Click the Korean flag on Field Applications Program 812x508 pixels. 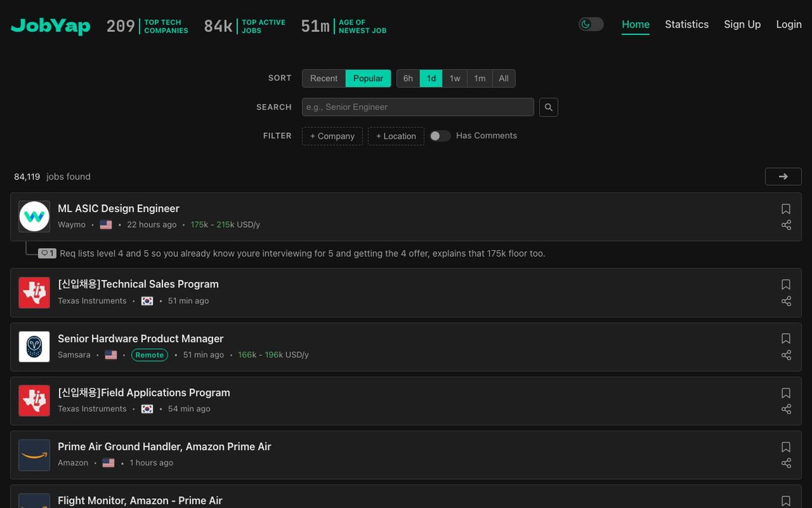coord(147,409)
